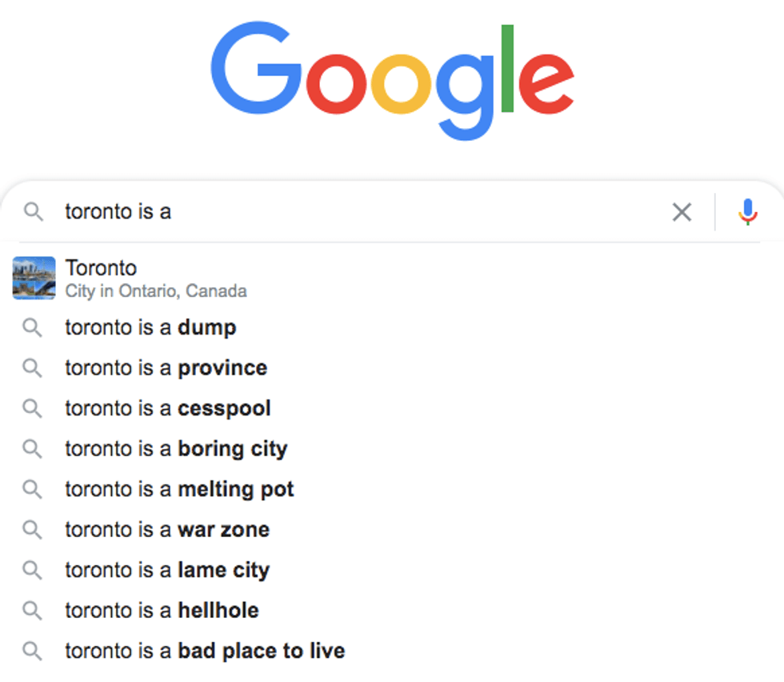Screen dimensions: 784x682
Task: Pick the 'toronto is a cesspool' suggestion
Action: tap(167, 408)
